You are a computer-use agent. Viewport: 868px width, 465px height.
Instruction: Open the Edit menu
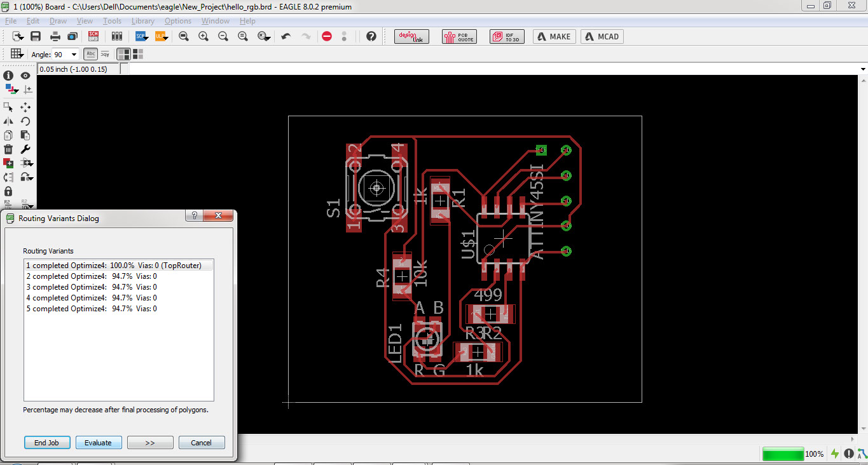tap(33, 21)
